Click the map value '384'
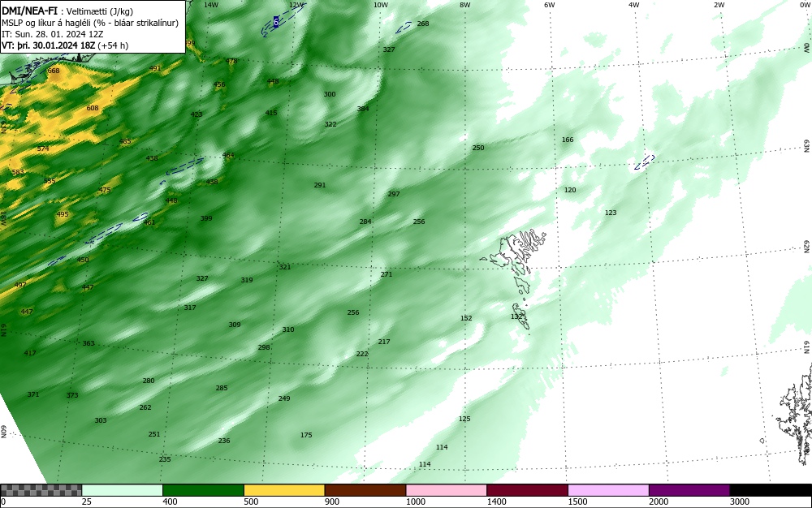The image size is (812, 508). (x=363, y=109)
